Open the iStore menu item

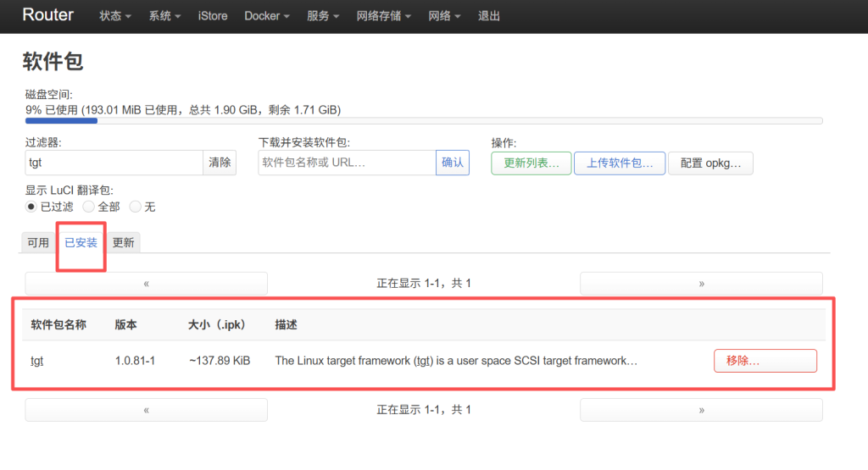(213, 16)
